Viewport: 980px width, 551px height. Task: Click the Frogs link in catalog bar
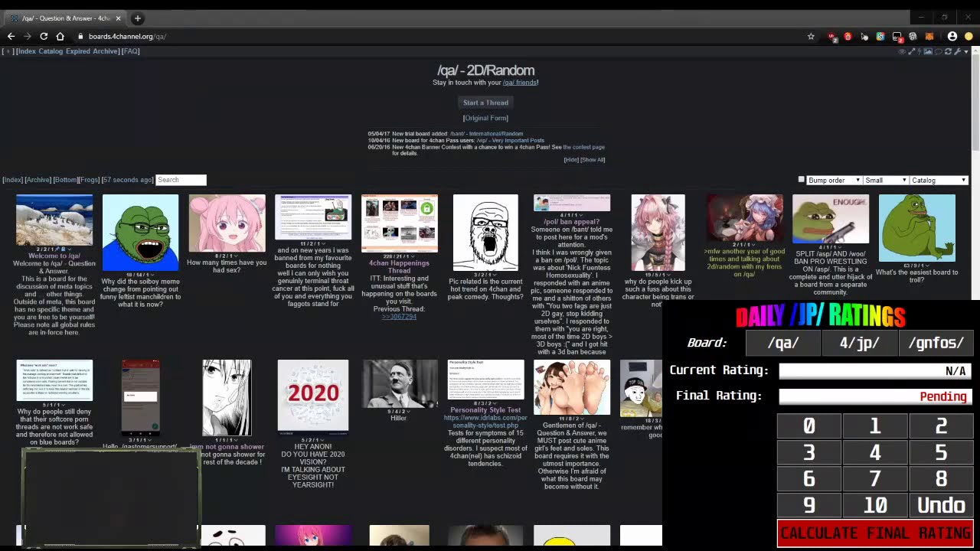89,180
